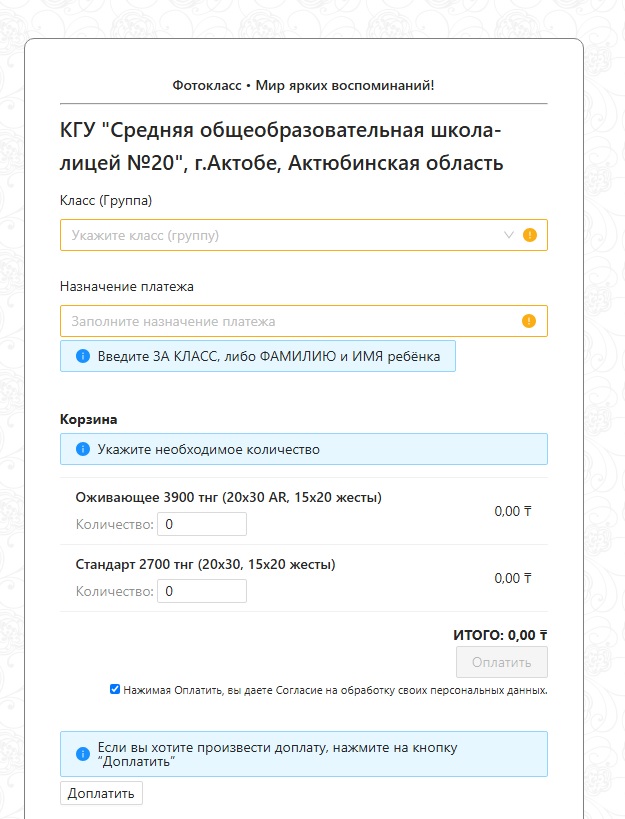Click the Класс (Группа) label

pos(106,201)
